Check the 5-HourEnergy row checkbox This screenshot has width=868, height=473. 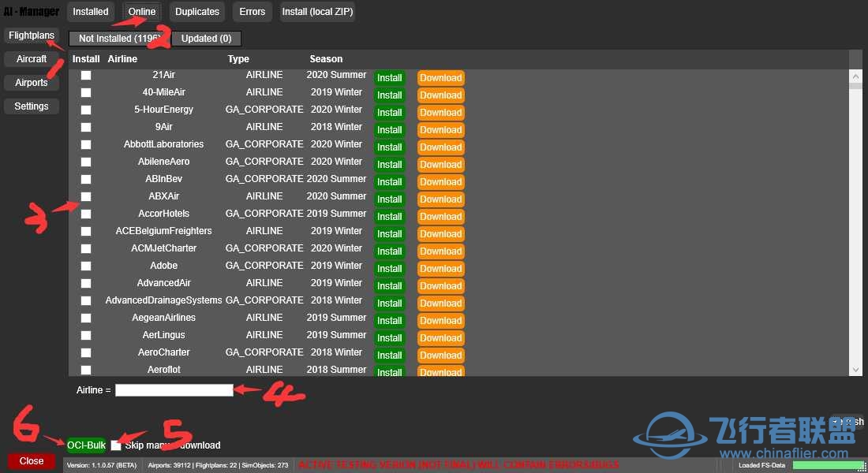click(86, 110)
